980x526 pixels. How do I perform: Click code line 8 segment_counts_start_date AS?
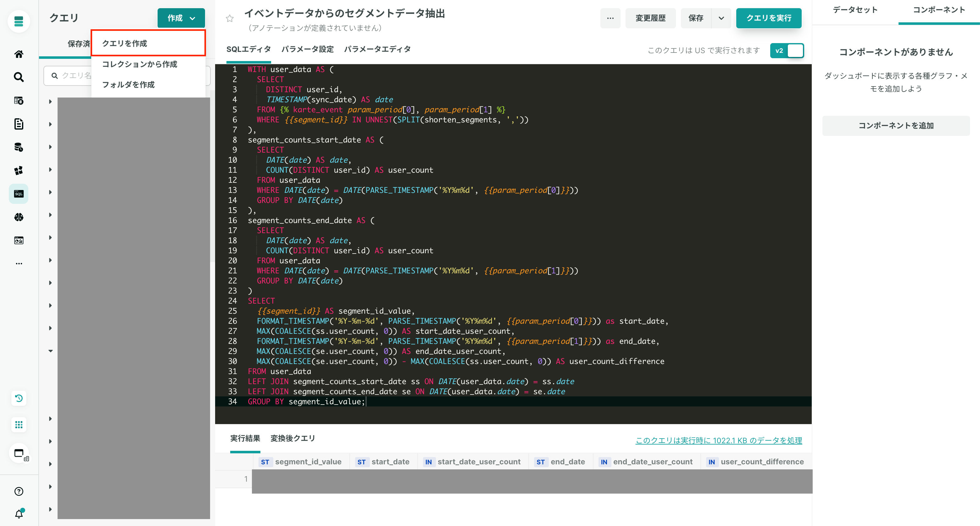click(315, 140)
